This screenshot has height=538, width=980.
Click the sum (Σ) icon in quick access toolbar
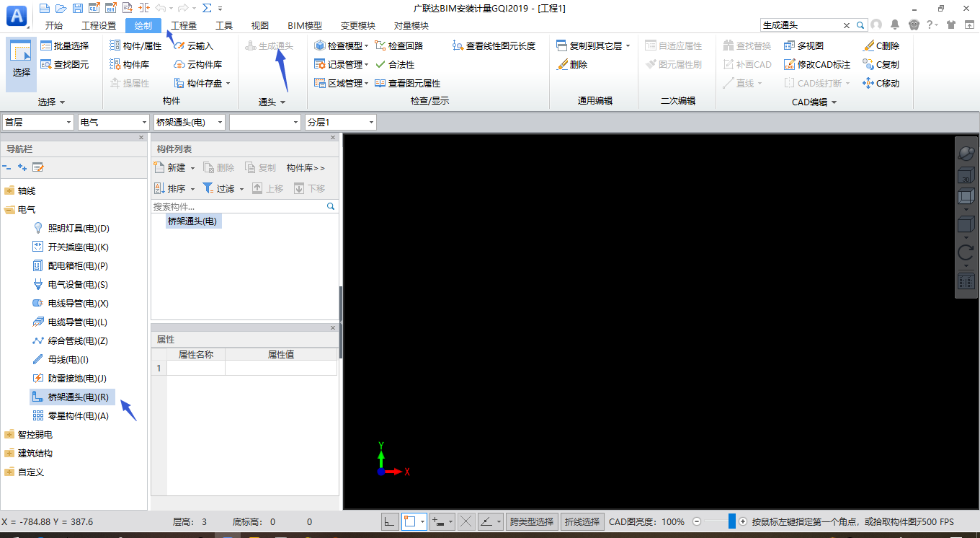207,8
